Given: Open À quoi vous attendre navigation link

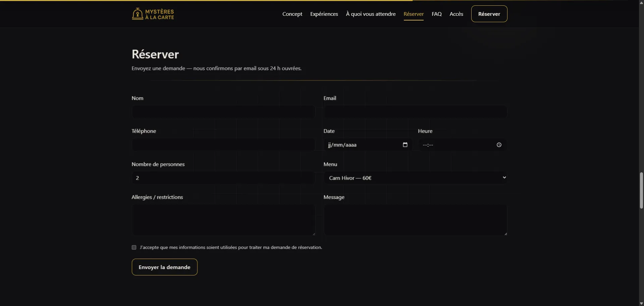Looking at the screenshot, I should [x=370, y=14].
